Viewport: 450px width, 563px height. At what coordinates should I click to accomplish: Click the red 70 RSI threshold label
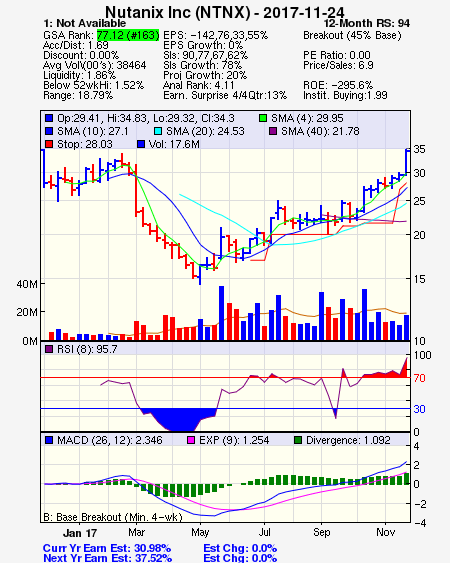point(419,378)
